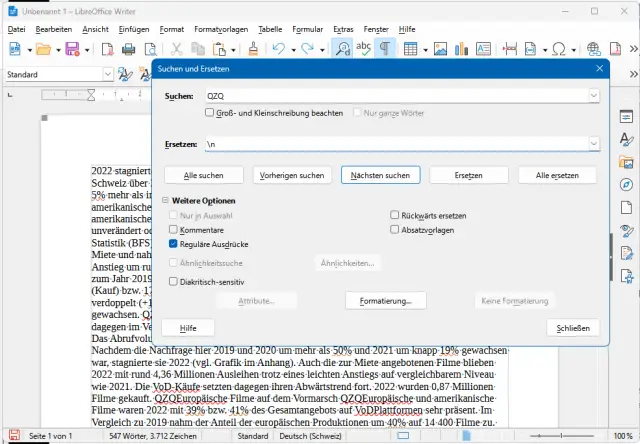
Task: Tick the 'Rückwärts ersetzen' checkbox
Action: pyautogui.click(x=393, y=215)
